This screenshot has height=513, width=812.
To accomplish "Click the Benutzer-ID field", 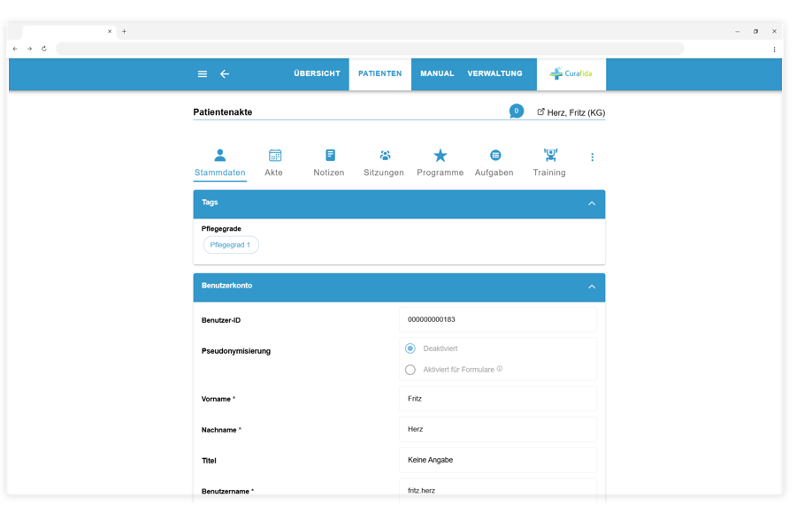I will (498, 319).
